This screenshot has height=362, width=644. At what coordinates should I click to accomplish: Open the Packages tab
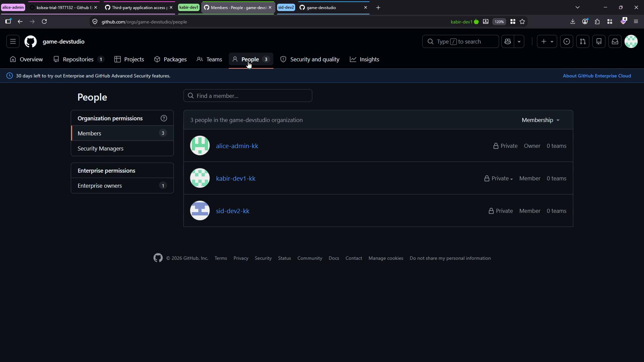tap(170, 59)
